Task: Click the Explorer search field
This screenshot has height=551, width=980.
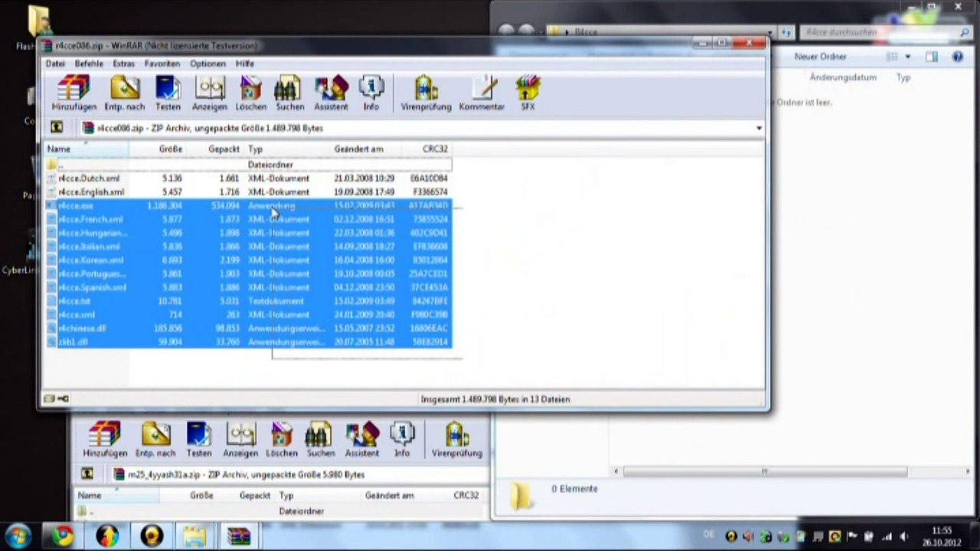Action: (x=886, y=33)
